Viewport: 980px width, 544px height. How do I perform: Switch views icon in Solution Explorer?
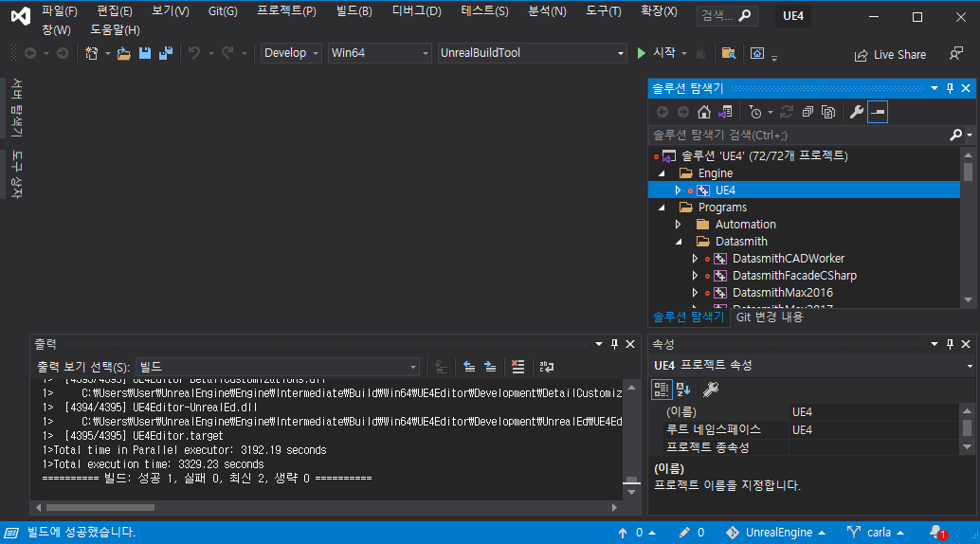pyautogui.click(x=725, y=112)
